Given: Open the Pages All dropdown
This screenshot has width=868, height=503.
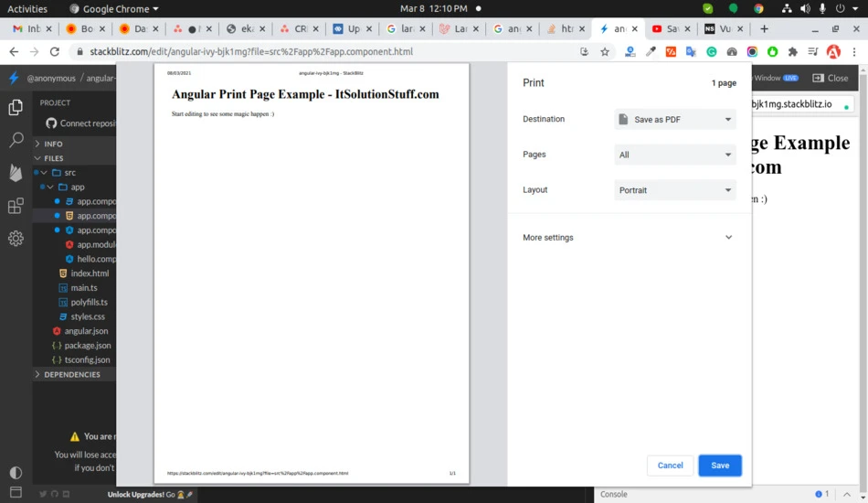Looking at the screenshot, I should [x=675, y=155].
